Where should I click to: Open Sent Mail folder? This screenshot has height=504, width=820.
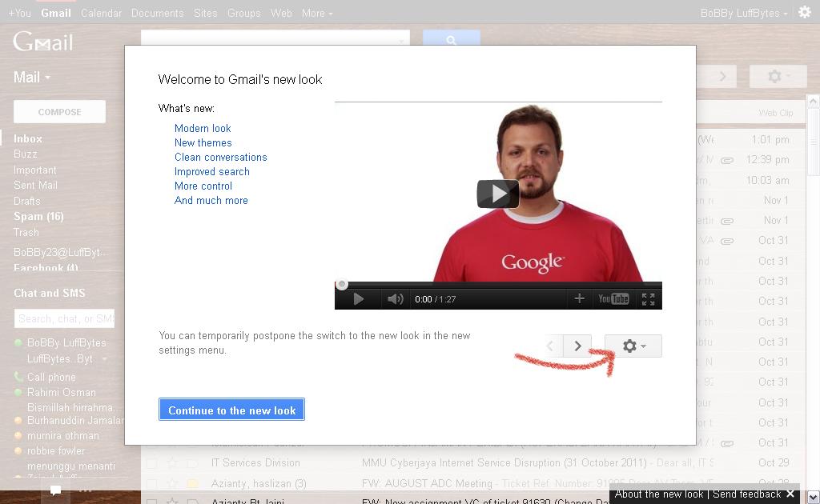35,186
